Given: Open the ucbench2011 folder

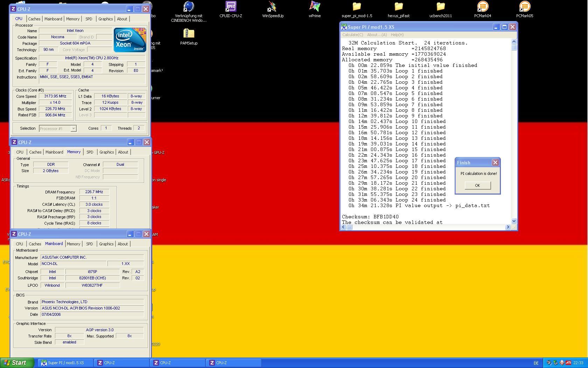Looking at the screenshot, I should tap(441, 9).
